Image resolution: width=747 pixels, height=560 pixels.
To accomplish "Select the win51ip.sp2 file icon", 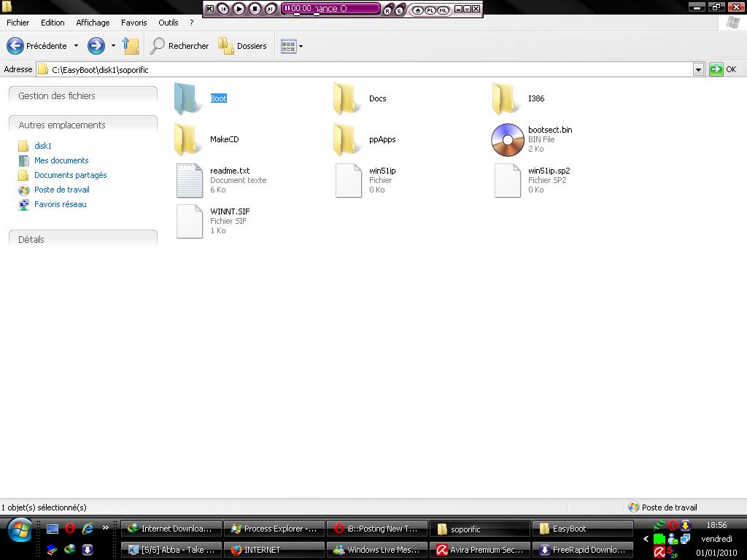I will [508, 181].
